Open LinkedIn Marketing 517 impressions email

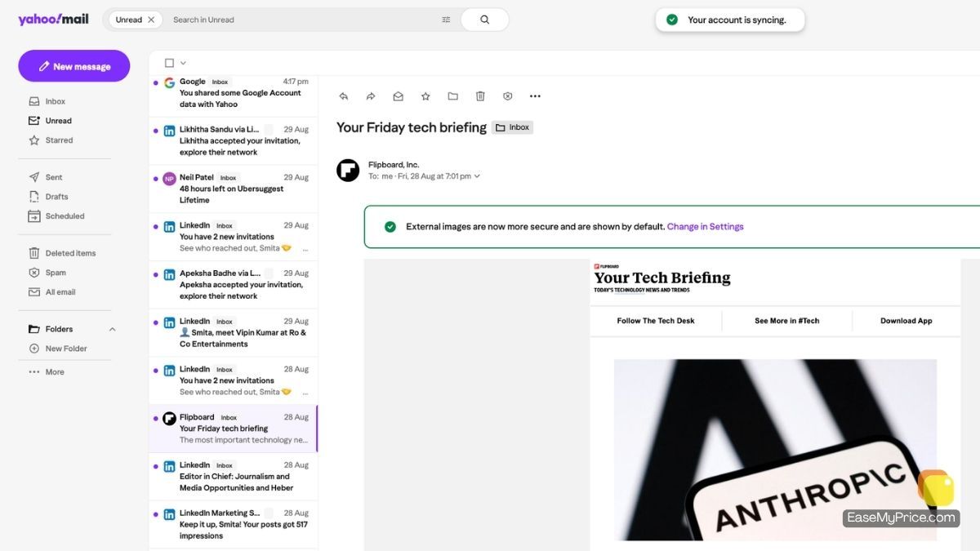(234, 525)
